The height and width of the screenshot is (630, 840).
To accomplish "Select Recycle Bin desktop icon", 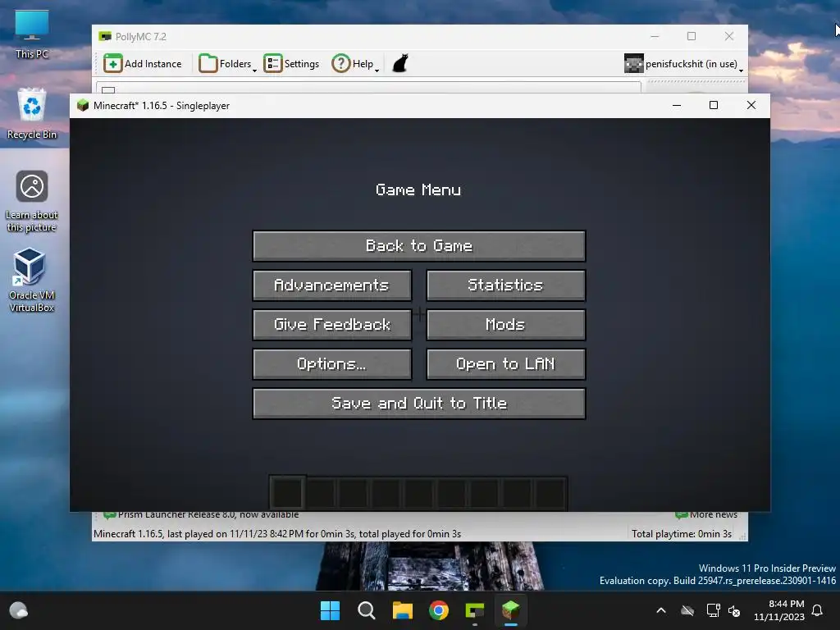I will tap(32, 114).
